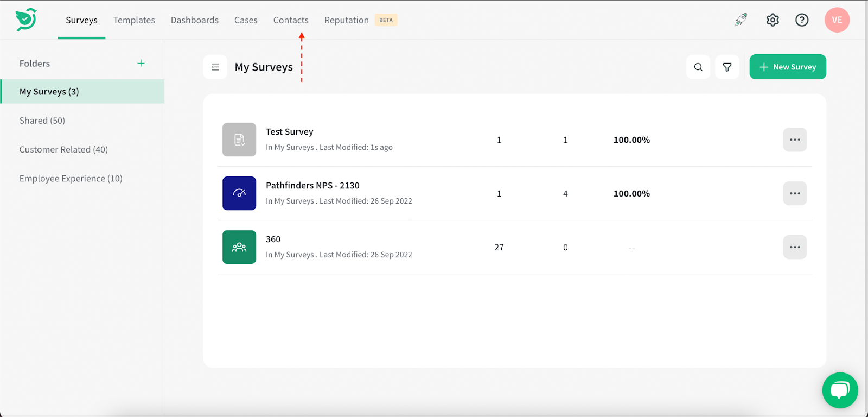Click the 100.00% value for Test Survey

pyautogui.click(x=631, y=140)
